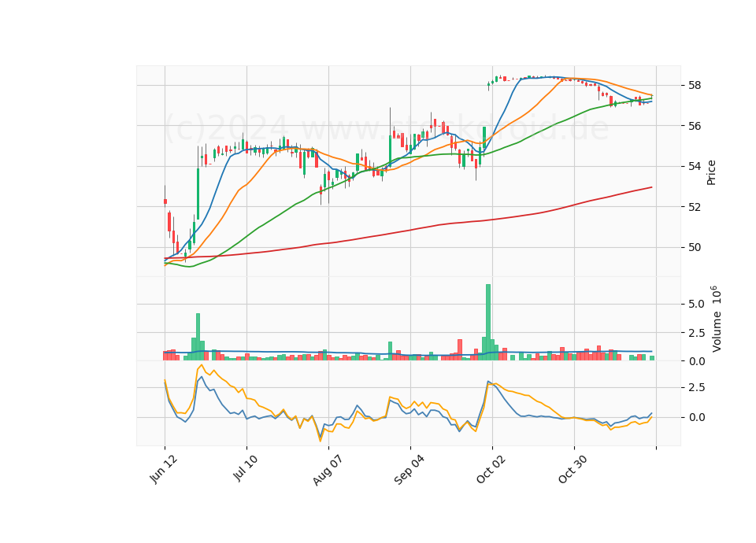The image size is (756, 543).
Task: Click the "Jun 12" date axis label
Action: click(x=164, y=469)
